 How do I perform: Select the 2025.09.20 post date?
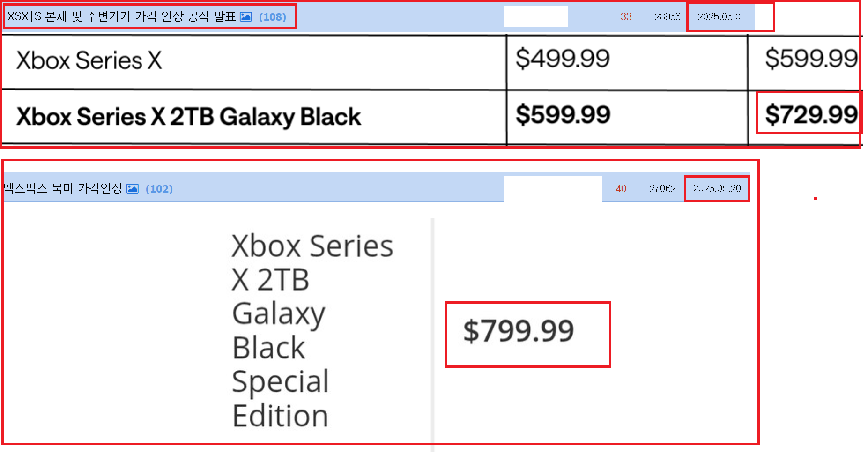click(x=717, y=188)
